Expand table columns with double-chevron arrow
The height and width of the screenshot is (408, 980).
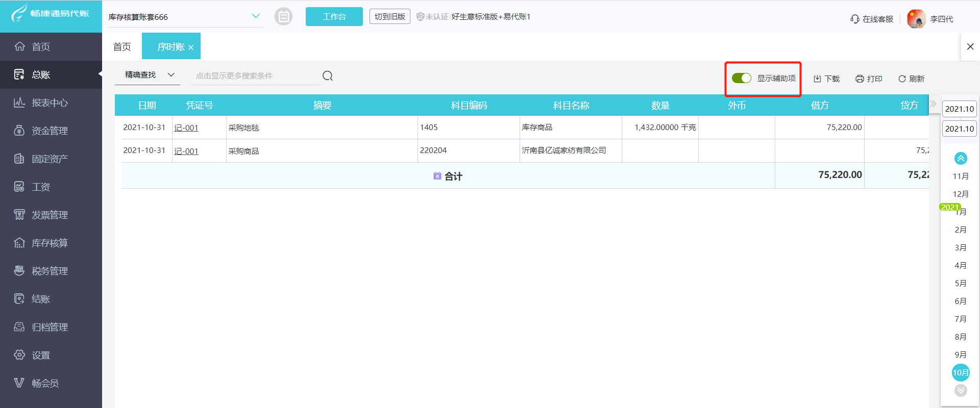coord(933,104)
